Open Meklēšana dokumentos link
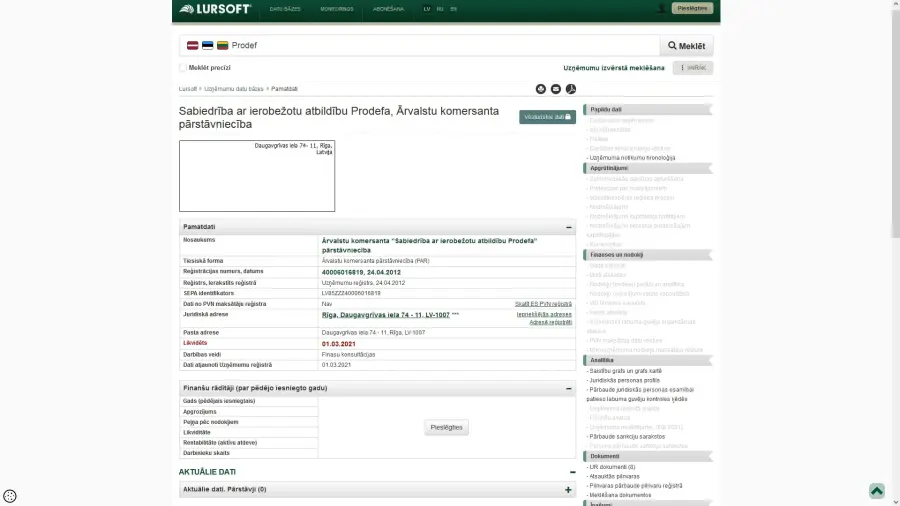The image size is (900, 506). tap(620, 495)
